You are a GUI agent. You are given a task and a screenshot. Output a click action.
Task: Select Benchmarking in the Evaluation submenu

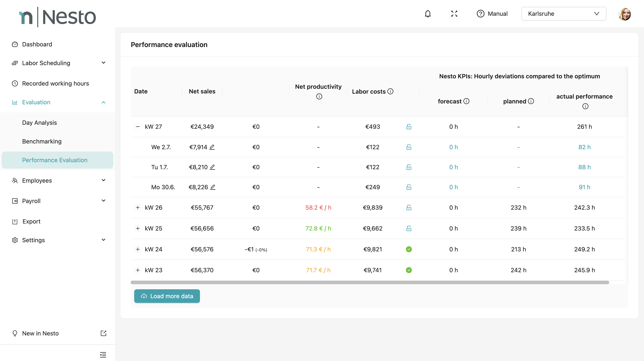42,141
